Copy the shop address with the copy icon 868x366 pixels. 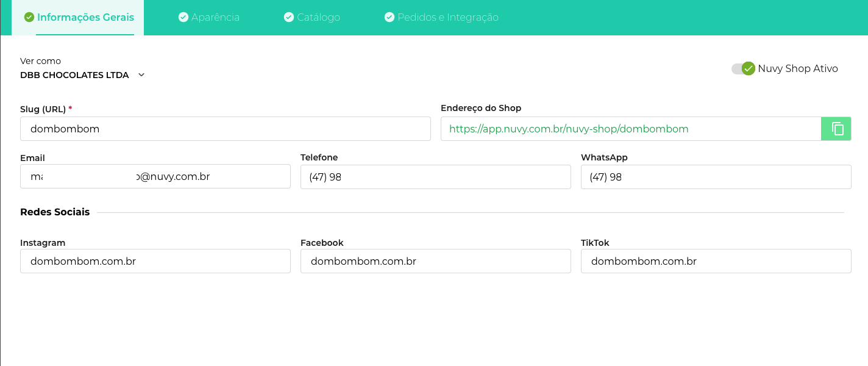pyautogui.click(x=836, y=129)
